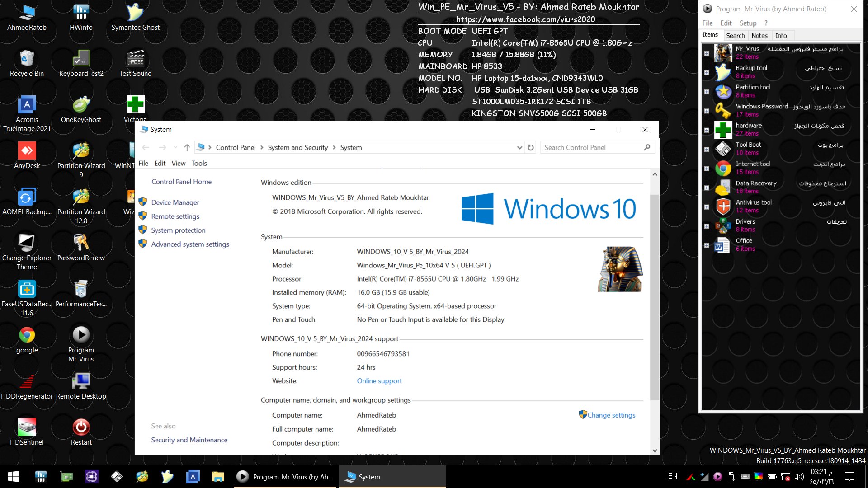Screen dimensions: 868x488
Task: Open Change Explorer Theme icon
Action: click(27, 252)
